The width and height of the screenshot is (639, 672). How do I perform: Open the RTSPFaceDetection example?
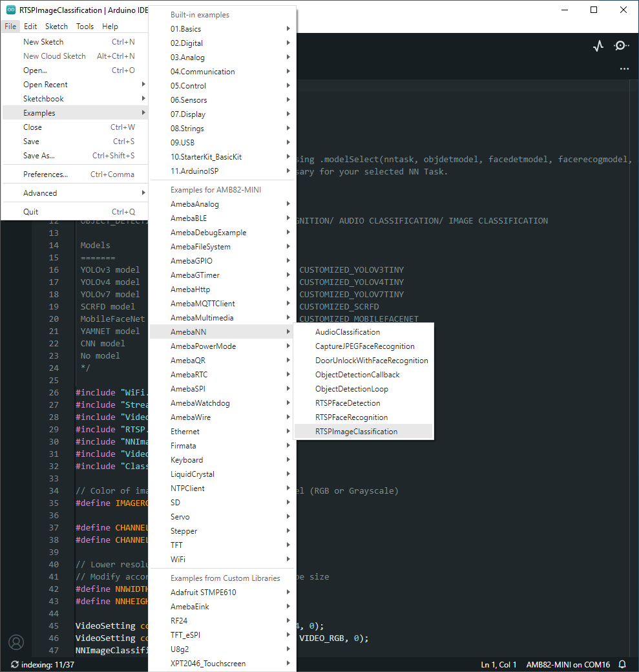coord(364,403)
